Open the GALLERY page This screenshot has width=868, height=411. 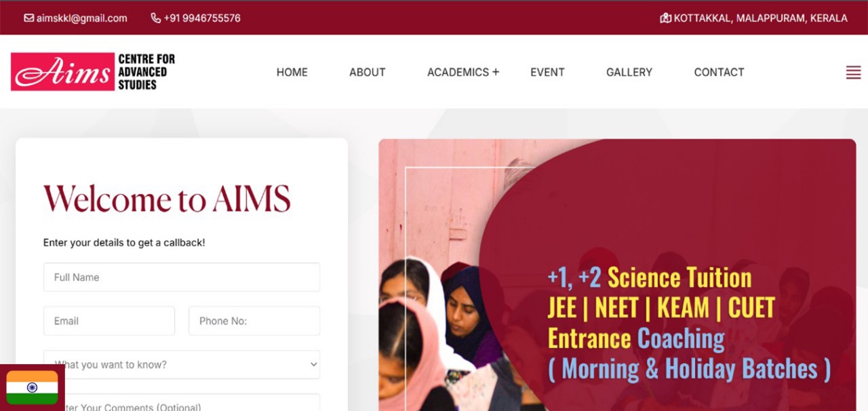629,72
